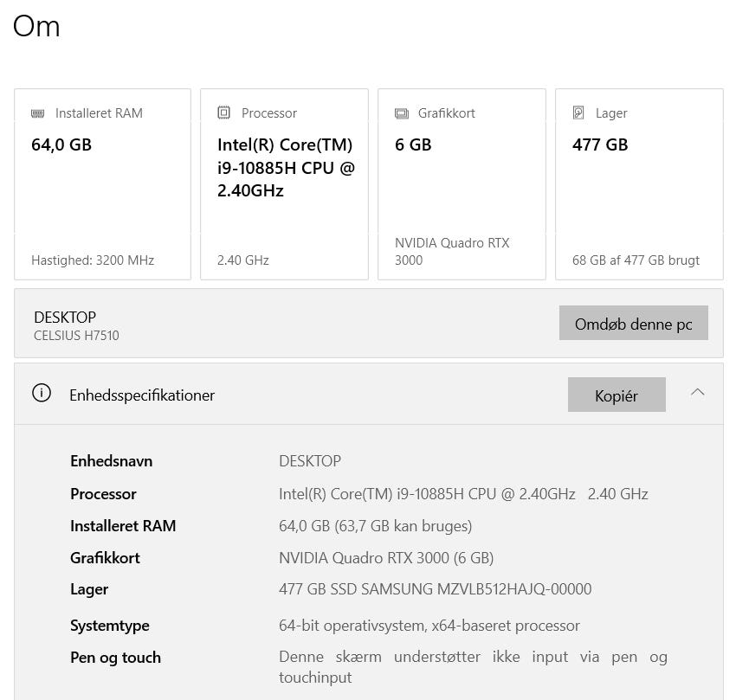Click the Grafikkort display icon
Viewport: 736px width, 700px height.
coord(402,113)
